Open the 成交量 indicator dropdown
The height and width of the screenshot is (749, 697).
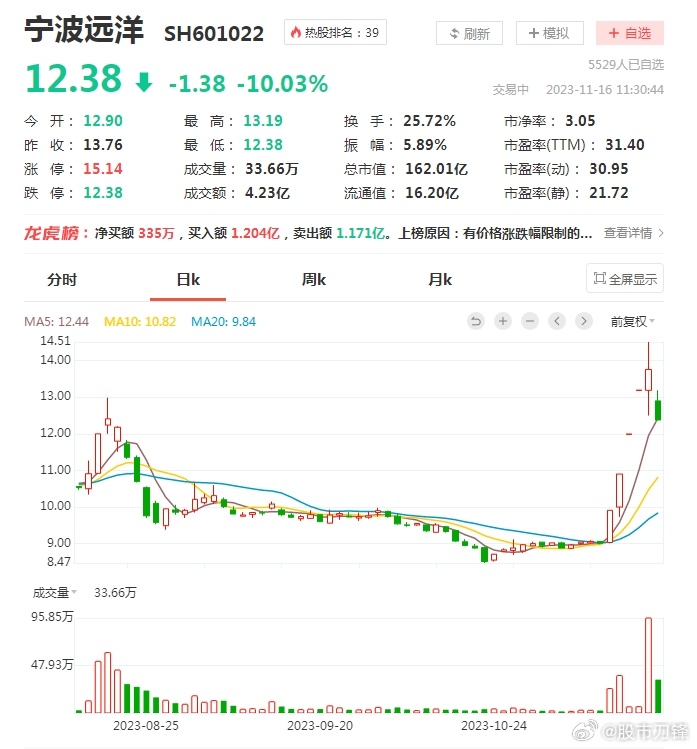(x=54, y=593)
